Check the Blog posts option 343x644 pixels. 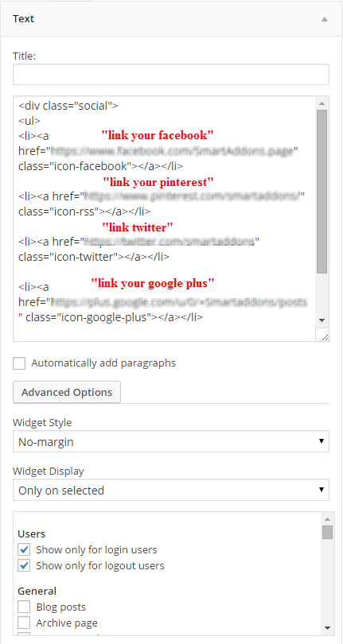24,607
